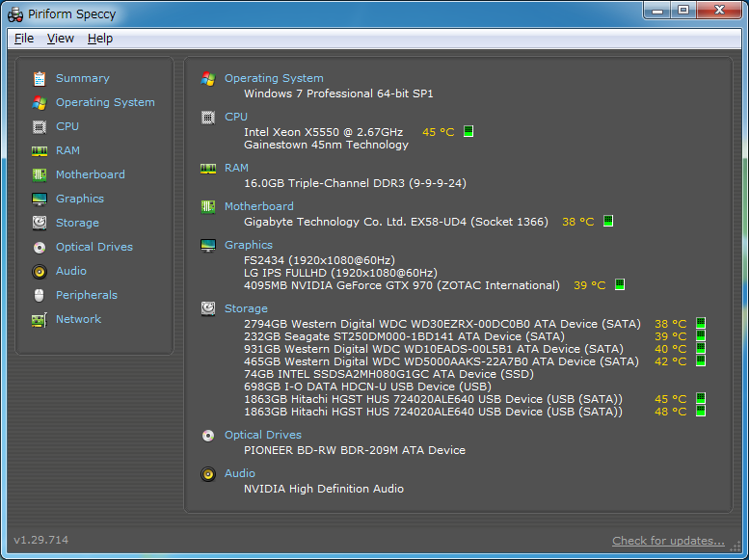Click the LG IPS FULLHD monitor line
This screenshot has height=560, width=749.
[340, 273]
